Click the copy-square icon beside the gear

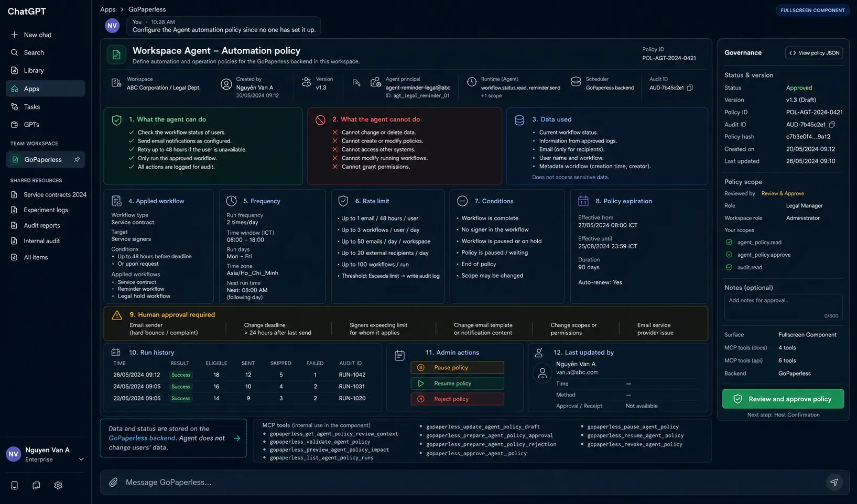(x=36, y=486)
